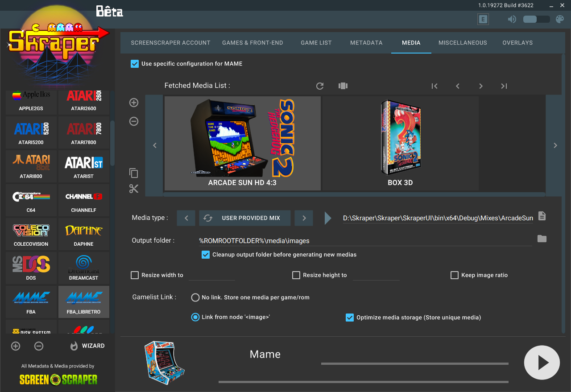
Task: Select the ATARI7800 system
Action: click(84, 132)
